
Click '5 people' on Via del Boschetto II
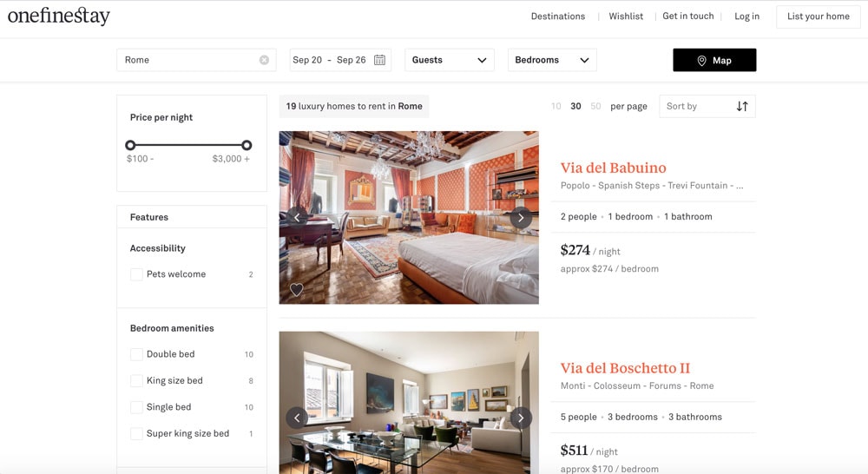(578, 417)
